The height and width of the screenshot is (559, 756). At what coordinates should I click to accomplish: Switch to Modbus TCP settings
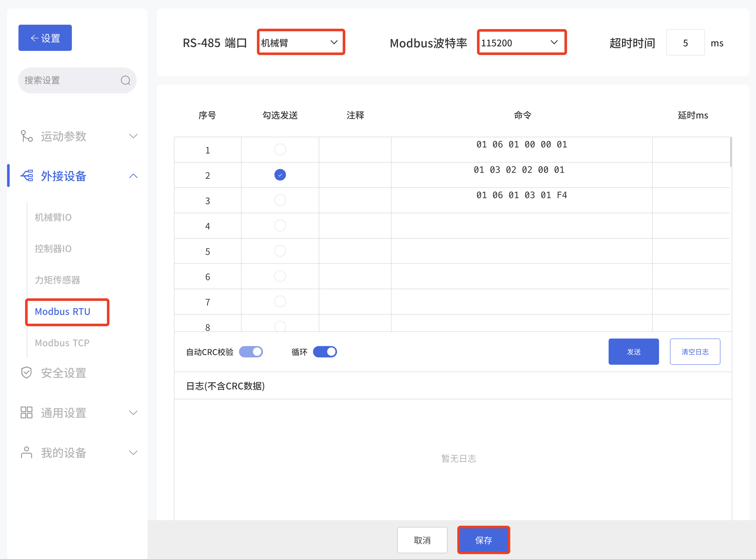[62, 343]
